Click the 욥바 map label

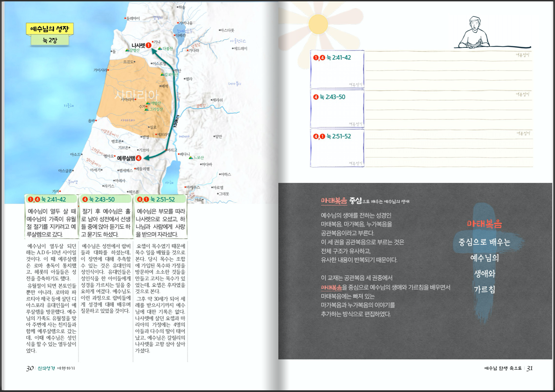[92, 120]
